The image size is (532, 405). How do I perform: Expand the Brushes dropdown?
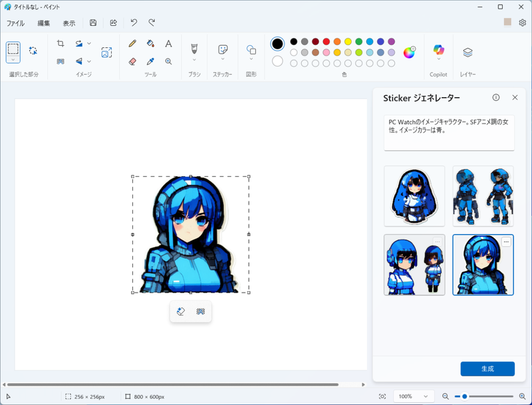tap(194, 60)
